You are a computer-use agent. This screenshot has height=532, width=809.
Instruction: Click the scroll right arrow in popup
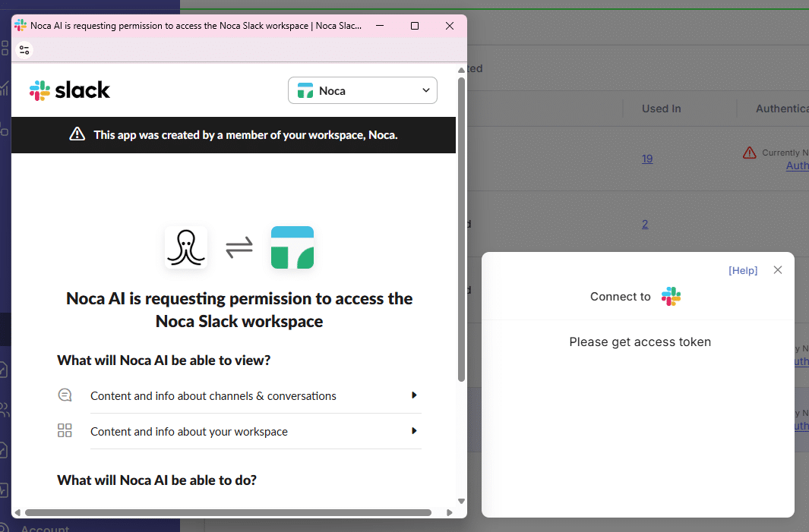[450, 512]
